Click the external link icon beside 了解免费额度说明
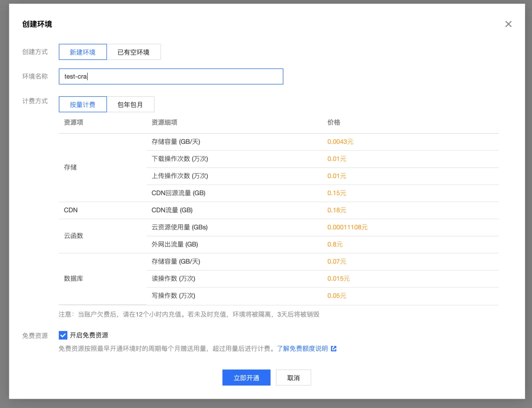 334,349
